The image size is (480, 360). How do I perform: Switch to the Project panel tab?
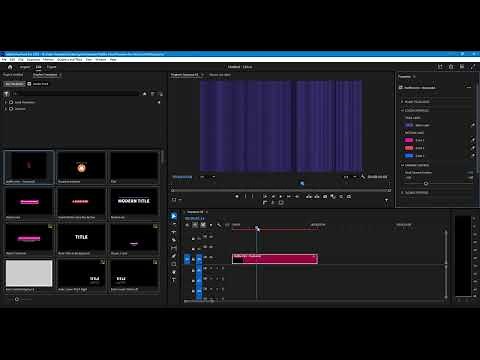pos(13,75)
